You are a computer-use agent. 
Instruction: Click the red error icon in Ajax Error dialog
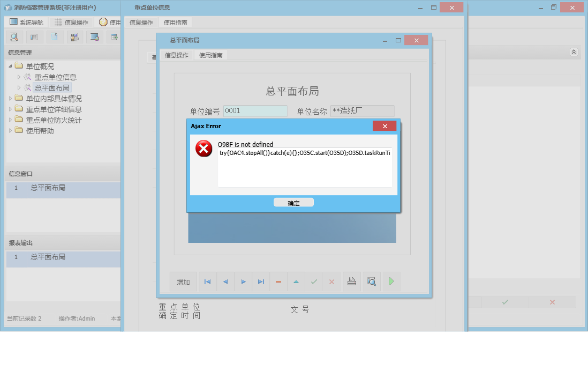203,149
